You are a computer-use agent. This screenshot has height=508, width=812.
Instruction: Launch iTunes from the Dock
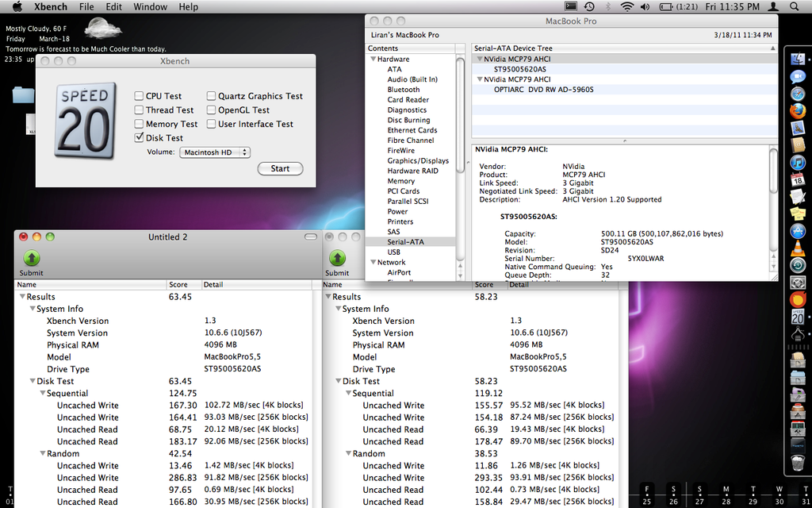[x=798, y=163]
